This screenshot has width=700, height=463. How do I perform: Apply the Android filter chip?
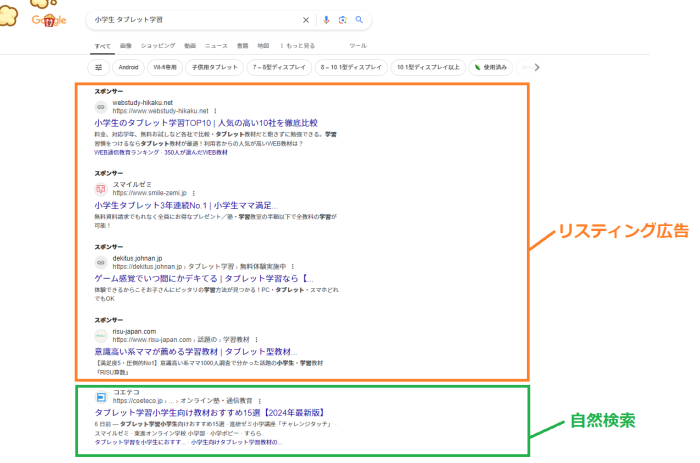(x=128, y=67)
